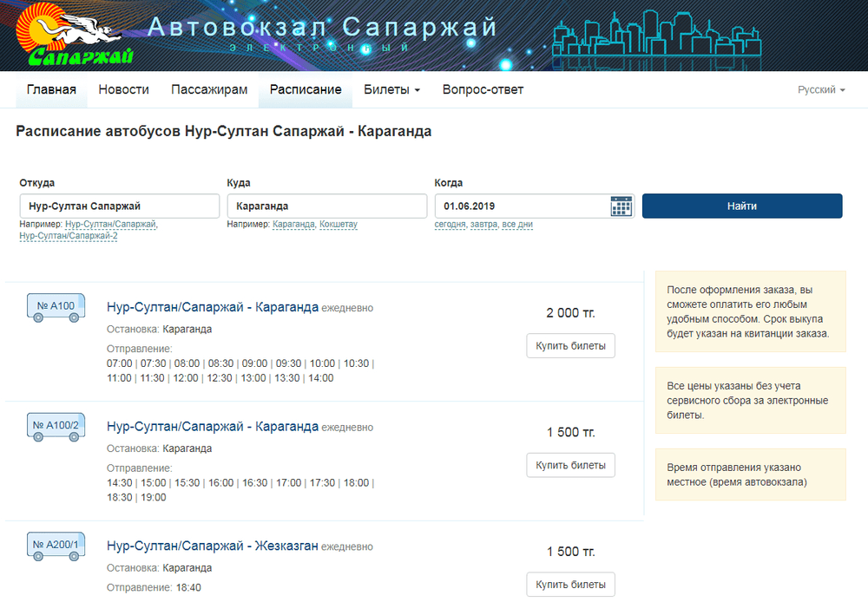
Task: Click the № A100 bus icon
Action: tap(56, 307)
